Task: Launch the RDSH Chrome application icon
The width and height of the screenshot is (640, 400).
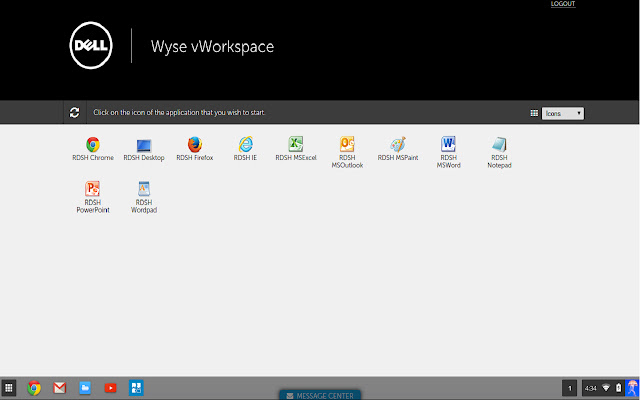Action: pyautogui.click(x=93, y=144)
